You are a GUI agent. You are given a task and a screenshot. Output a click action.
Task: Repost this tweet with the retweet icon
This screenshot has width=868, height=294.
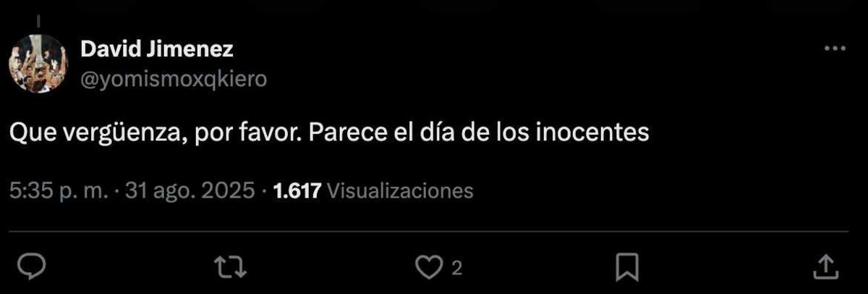point(233,269)
